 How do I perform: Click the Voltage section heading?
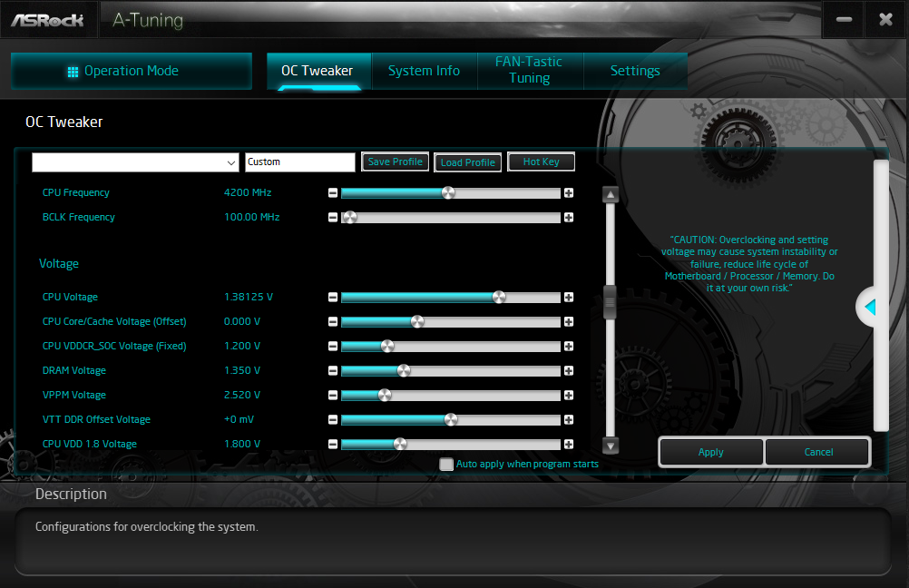tap(59, 264)
